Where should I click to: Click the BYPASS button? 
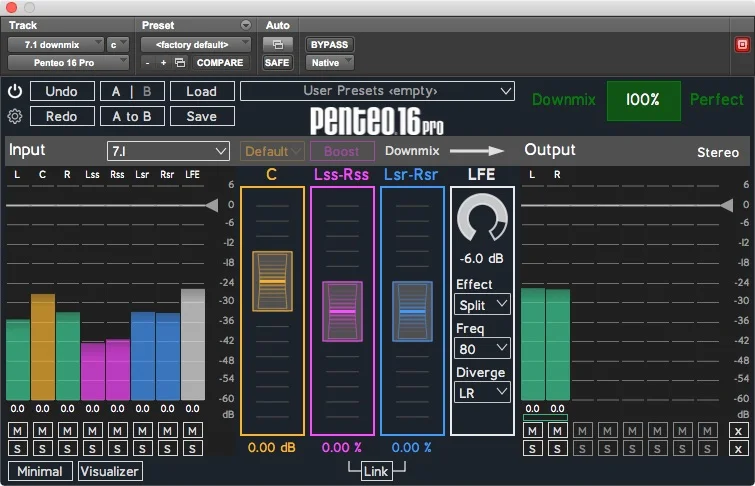coord(330,45)
